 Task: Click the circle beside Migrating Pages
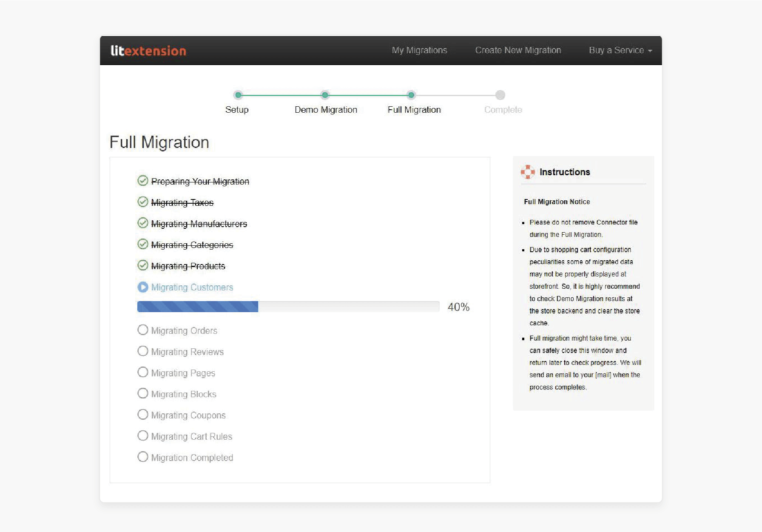[143, 373]
